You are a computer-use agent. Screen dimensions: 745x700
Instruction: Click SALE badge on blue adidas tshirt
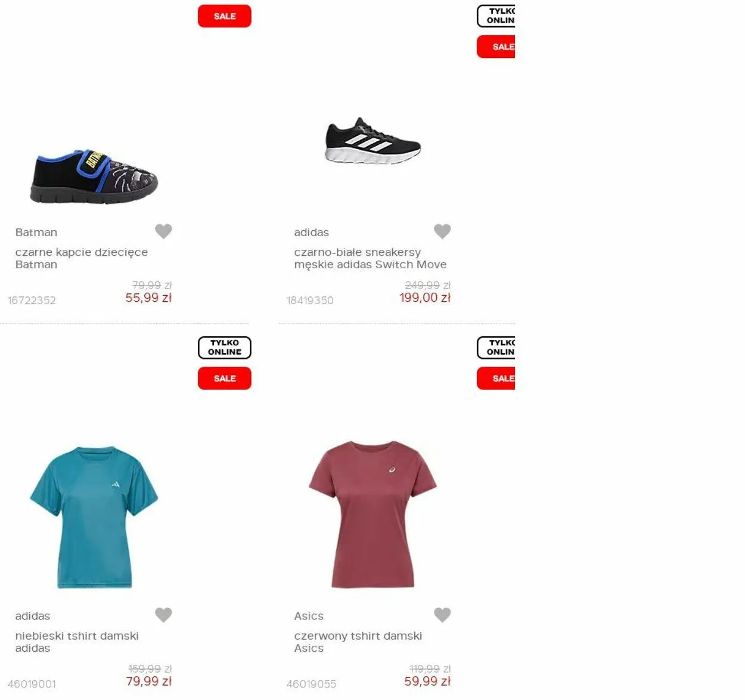[x=225, y=378]
